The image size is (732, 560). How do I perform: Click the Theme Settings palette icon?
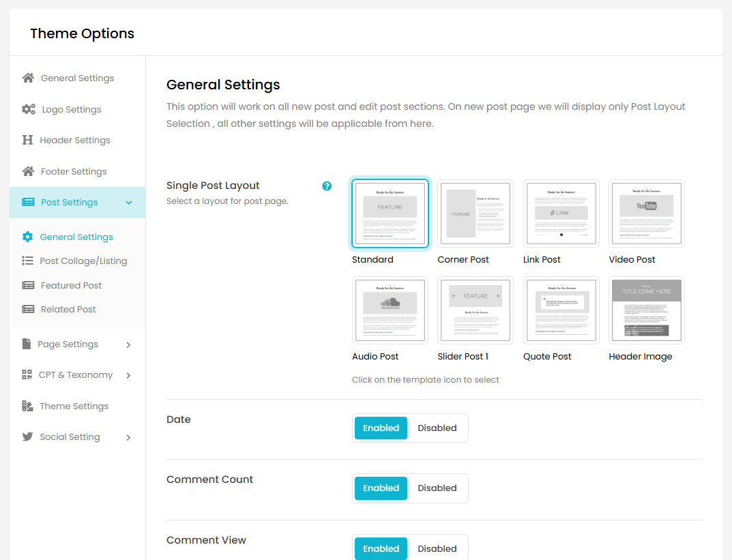pyautogui.click(x=28, y=406)
